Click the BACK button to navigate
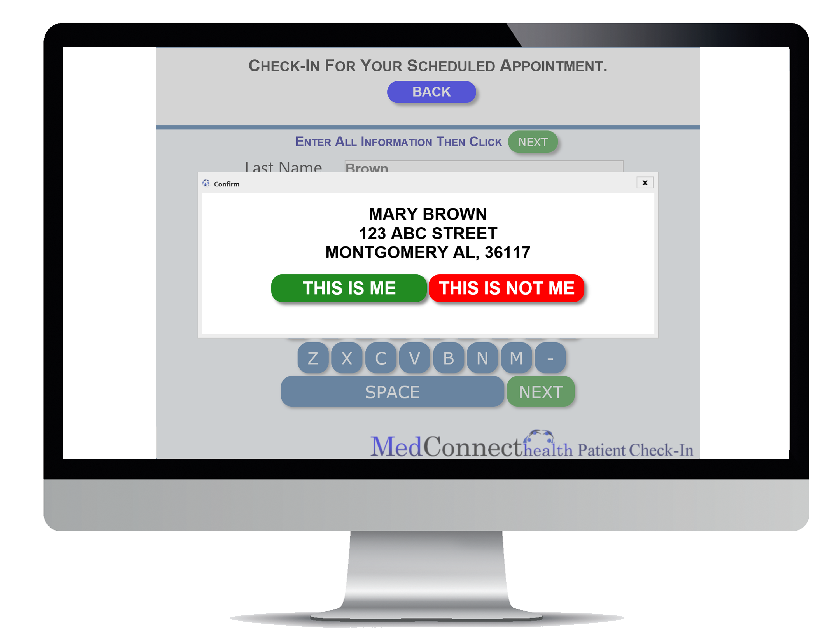 [431, 91]
